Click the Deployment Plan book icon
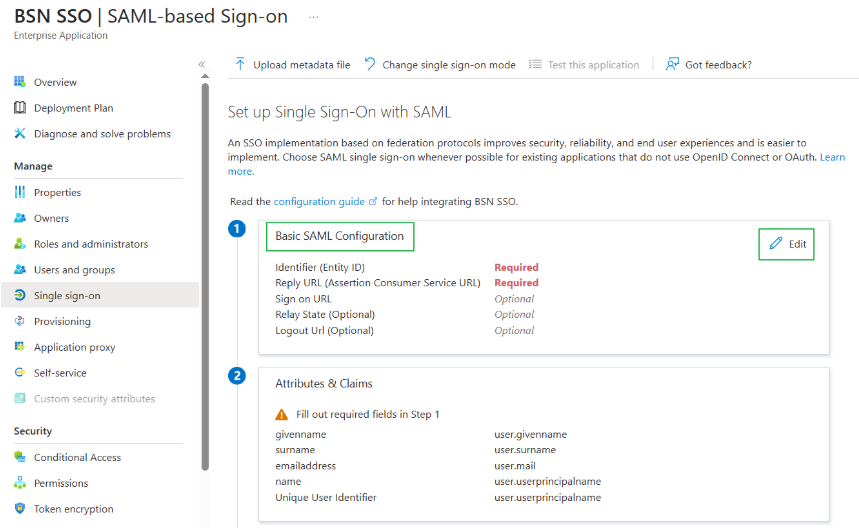Screen dimensions: 859x528 click(x=20, y=107)
